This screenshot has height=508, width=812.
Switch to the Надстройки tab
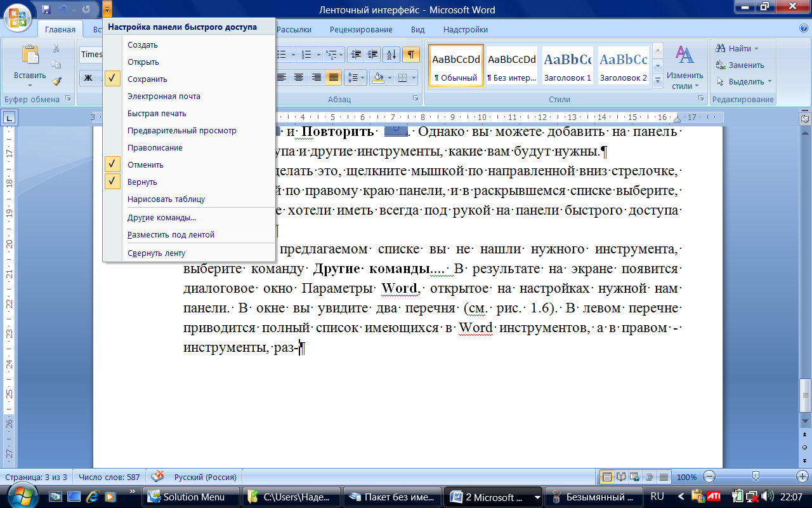click(x=466, y=29)
